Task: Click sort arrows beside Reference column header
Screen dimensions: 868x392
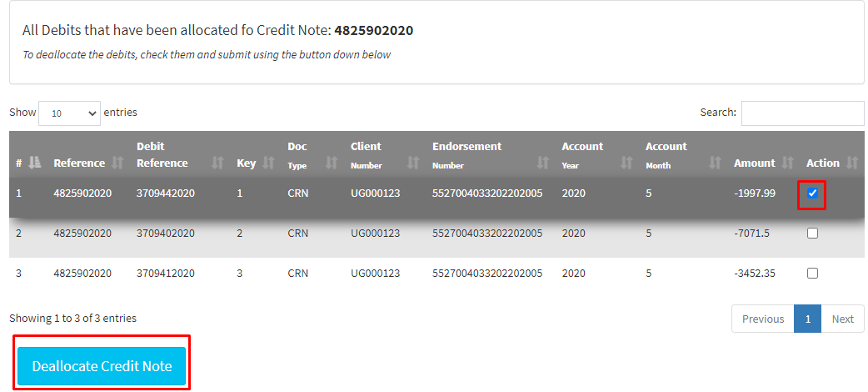Action: pos(117,163)
